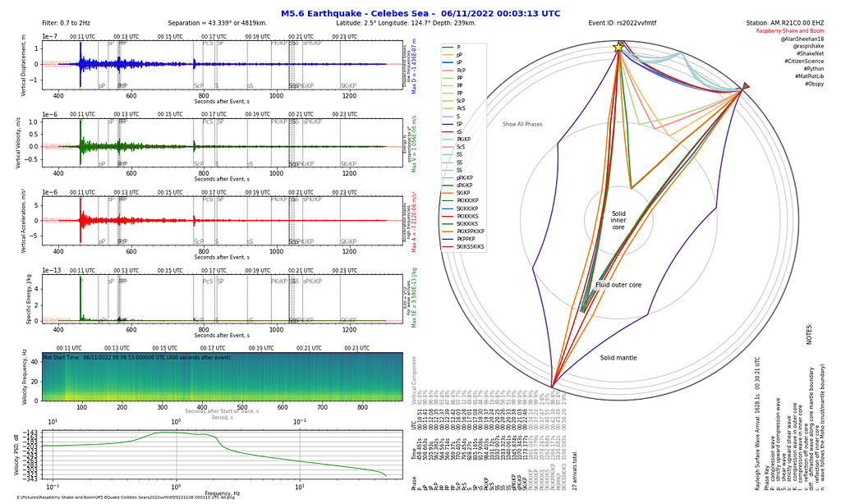Screen dimensions: 841x504
Task: Click the SKiKP legend entry
Action: click(x=463, y=193)
